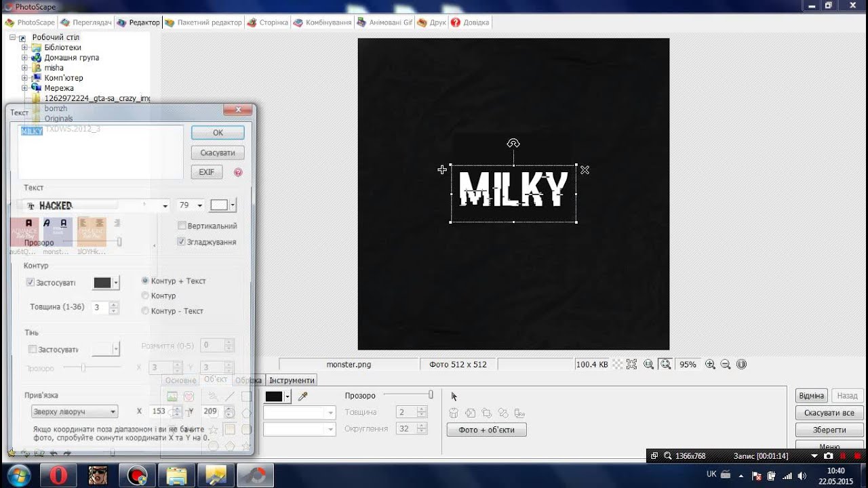Open the file explorer folder on taskbar
Viewport: 868px width, 488px height.
coord(177,475)
